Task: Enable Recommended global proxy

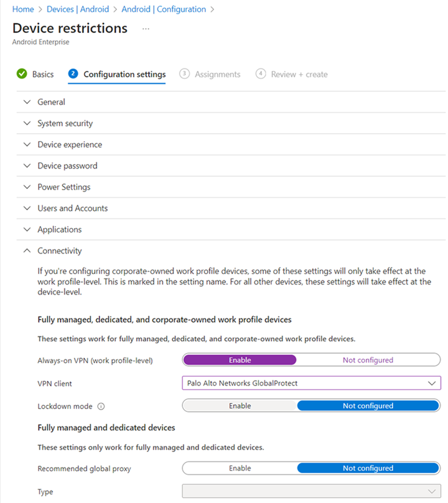Action: tap(240, 468)
